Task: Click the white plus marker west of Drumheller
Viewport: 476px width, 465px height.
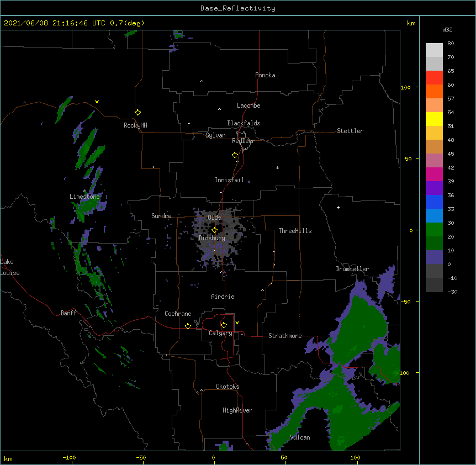Action: coord(338,207)
